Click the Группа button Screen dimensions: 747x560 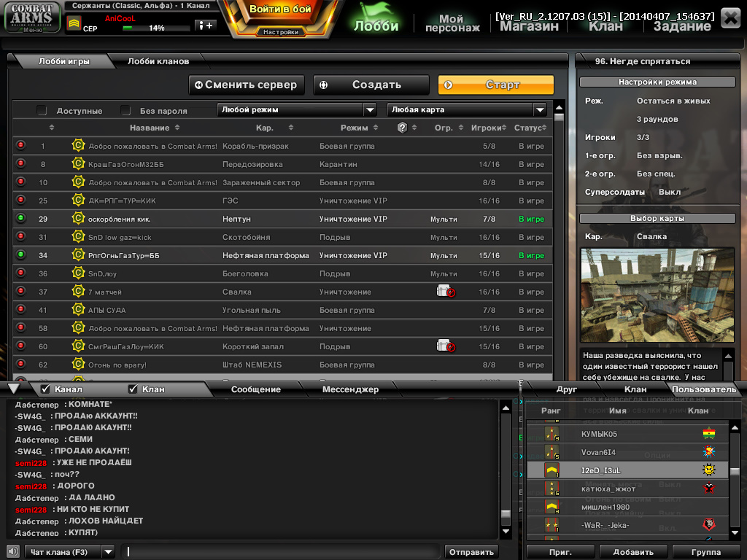point(706,552)
